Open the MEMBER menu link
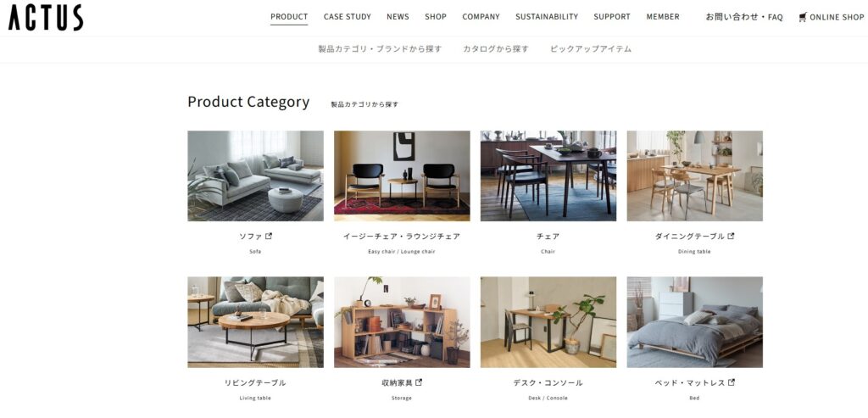Viewport: 868px width, 418px height. (x=663, y=17)
